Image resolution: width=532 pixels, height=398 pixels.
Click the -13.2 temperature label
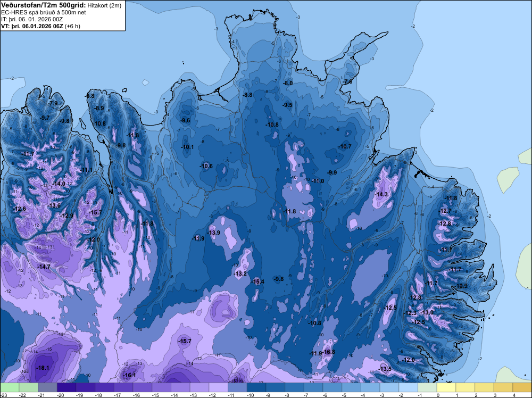(240, 273)
